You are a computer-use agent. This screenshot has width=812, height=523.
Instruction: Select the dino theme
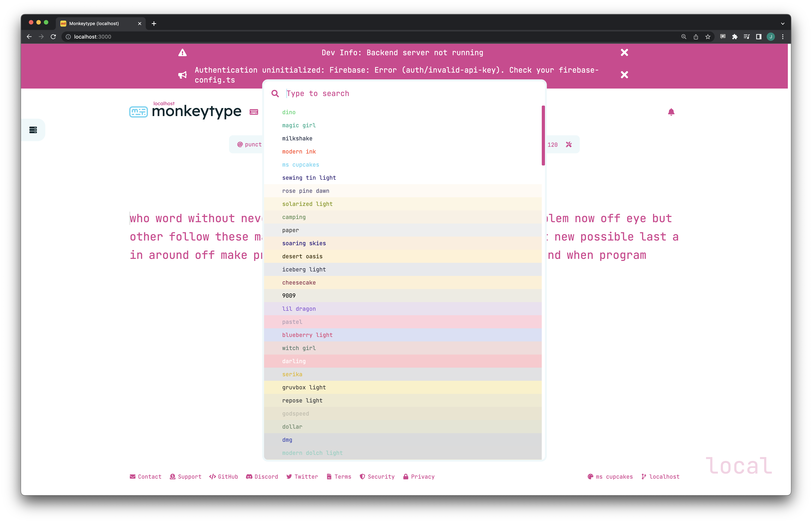pos(403,112)
